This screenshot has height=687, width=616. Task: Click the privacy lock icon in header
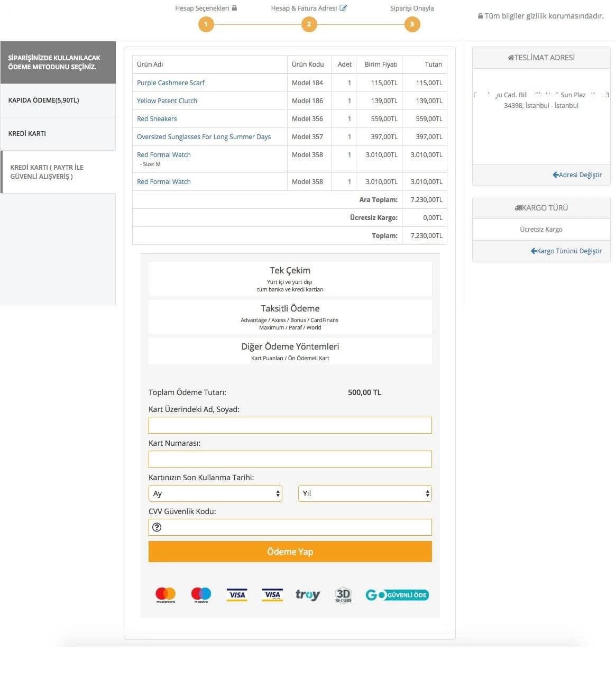480,16
